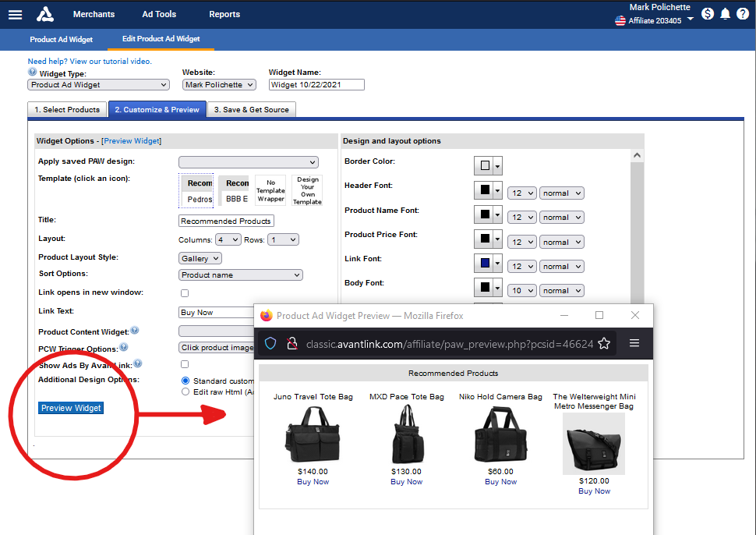Click the Preview Widget button
Image resolution: width=756 pixels, height=535 pixels.
click(x=71, y=408)
